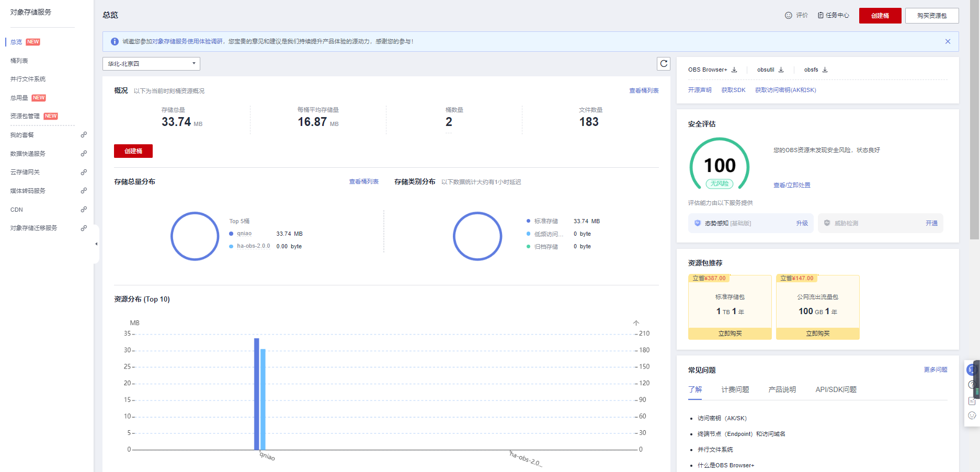Click 开通 for 威胁检测

click(x=932, y=223)
